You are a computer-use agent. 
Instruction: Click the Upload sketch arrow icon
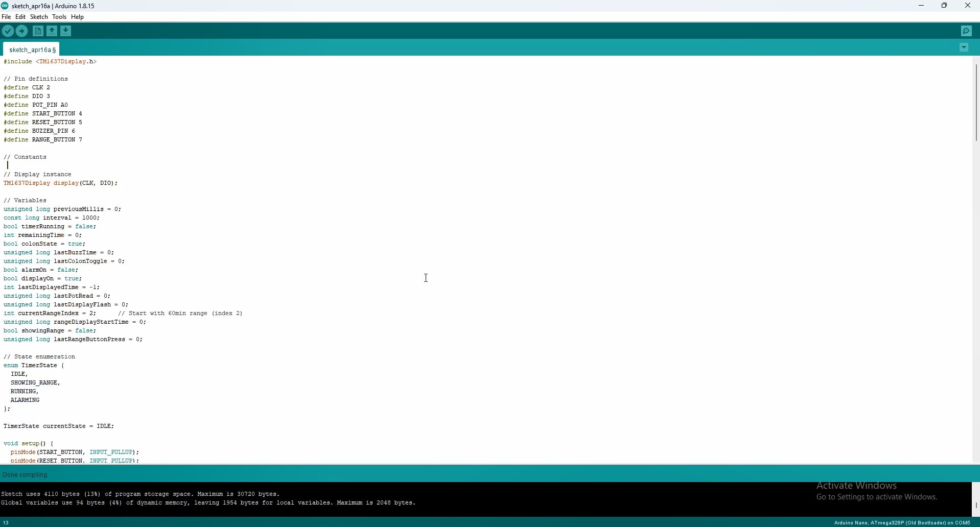tap(22, 31)
